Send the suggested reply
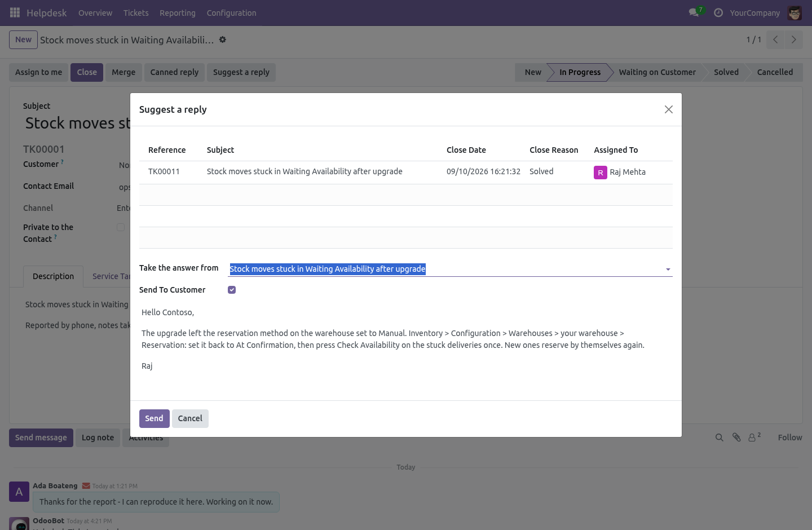812x530 pixels. point(154,418)
